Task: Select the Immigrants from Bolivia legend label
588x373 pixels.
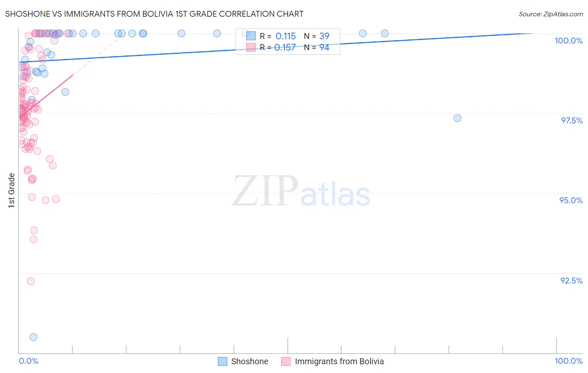Action: 339,361
